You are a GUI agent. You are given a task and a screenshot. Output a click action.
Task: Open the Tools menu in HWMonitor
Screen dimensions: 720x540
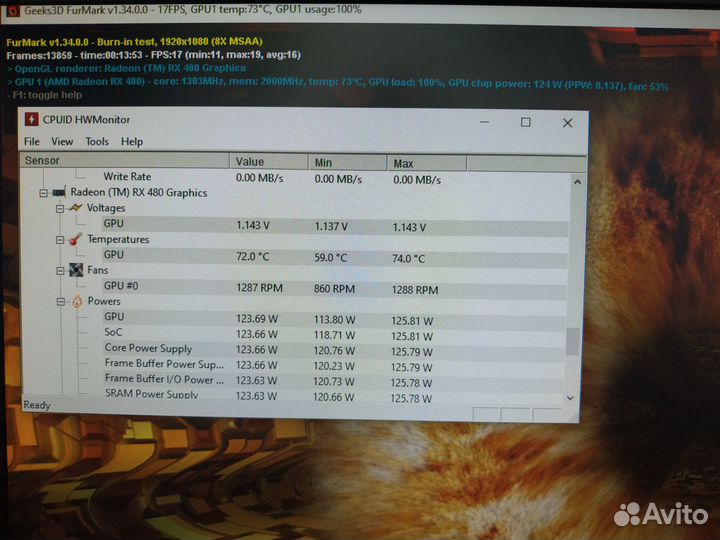[97, 141]
